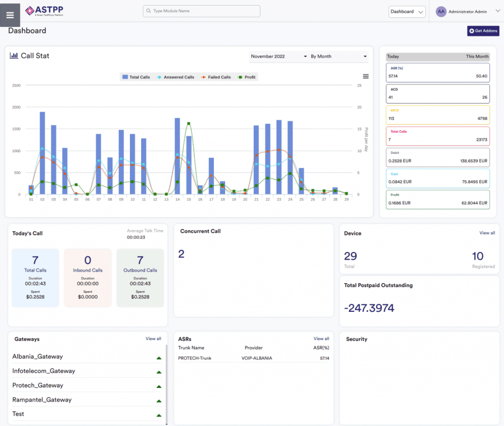Open View all for Gateways

[153, 339]
